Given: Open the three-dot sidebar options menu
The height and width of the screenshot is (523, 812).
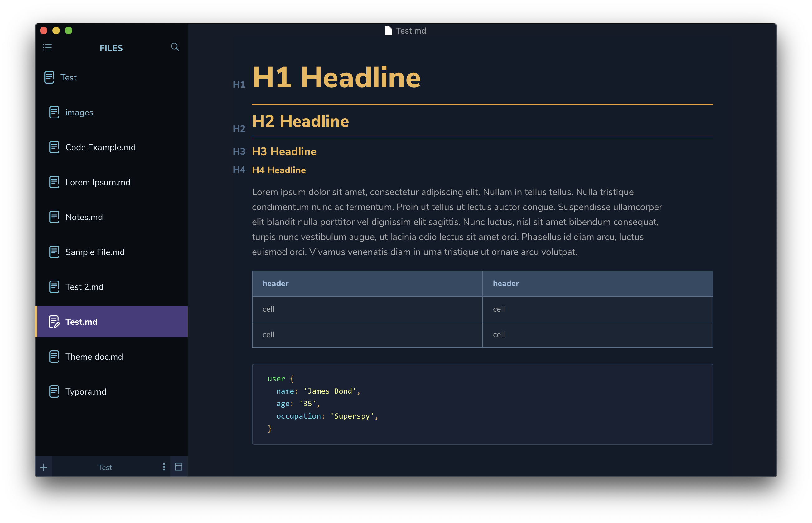Looking at the screenshot, I should click(x=164, y=467).
